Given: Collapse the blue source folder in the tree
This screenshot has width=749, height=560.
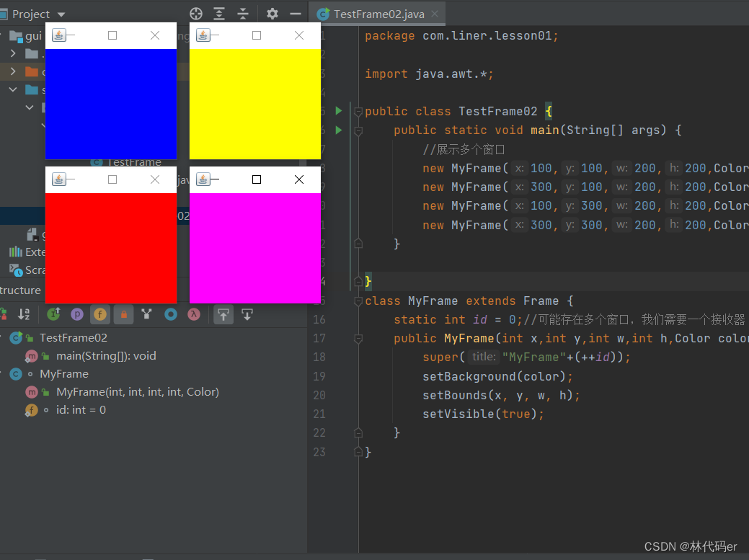Looking at the screenshot, I should 14,90.
